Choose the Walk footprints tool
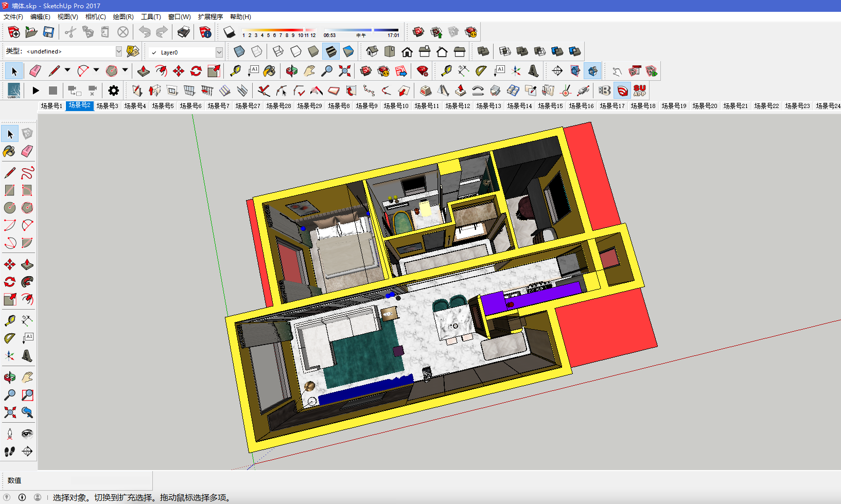 point(10,452)
